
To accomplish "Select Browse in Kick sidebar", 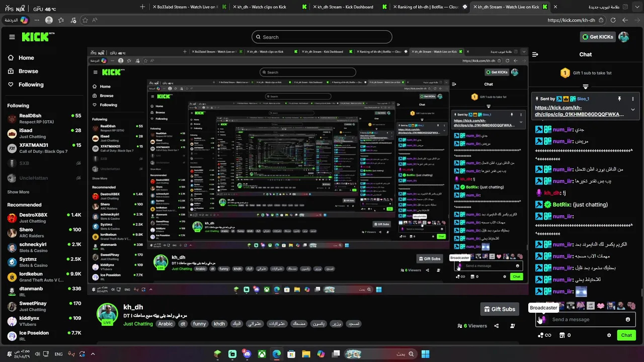I will pos(28,71).
